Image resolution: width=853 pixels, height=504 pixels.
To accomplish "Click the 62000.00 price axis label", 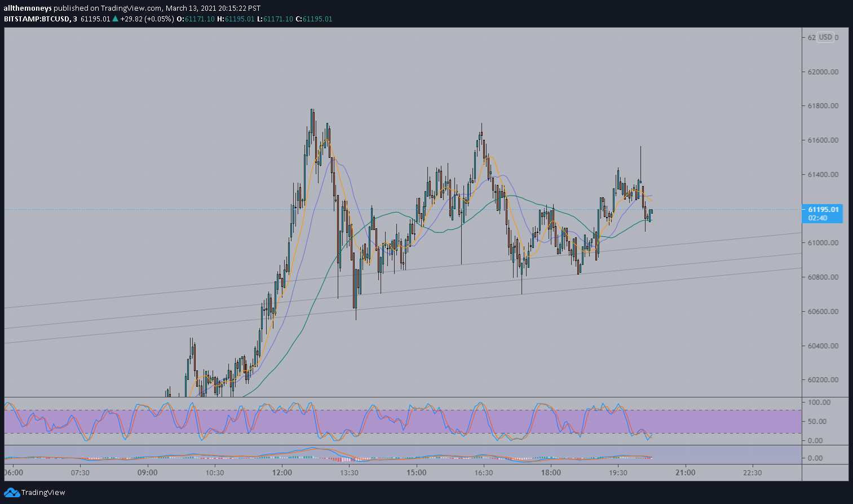I will click(x=823, y=72).
